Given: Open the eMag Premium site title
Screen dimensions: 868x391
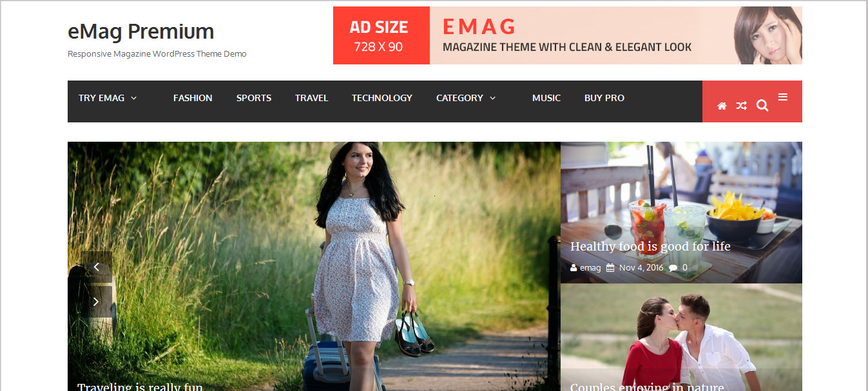Looking at the screenshot, I should (x=140, y=31).
